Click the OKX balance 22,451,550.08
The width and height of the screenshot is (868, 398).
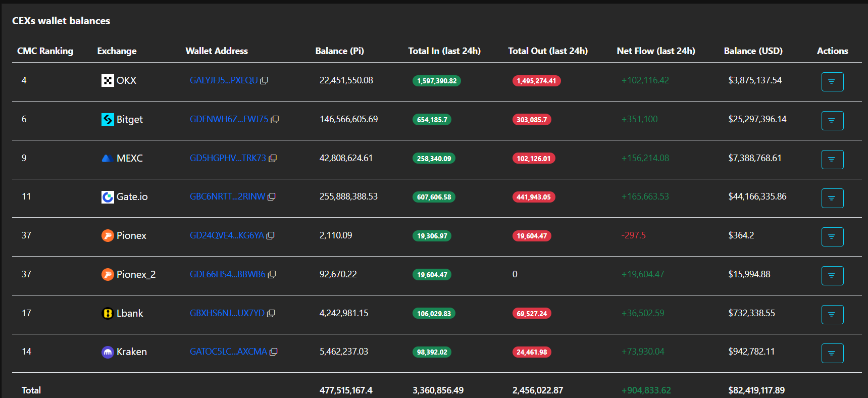coord(346,80)
